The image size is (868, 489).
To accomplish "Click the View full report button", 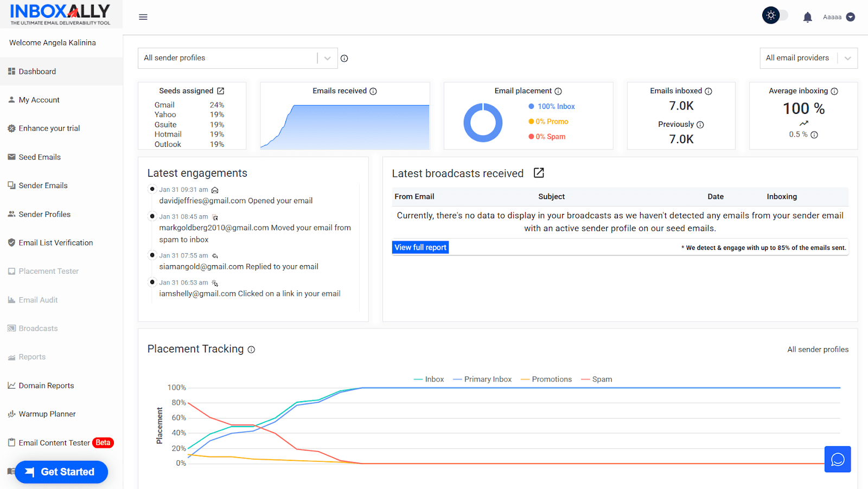I will [x=420, y=248].
